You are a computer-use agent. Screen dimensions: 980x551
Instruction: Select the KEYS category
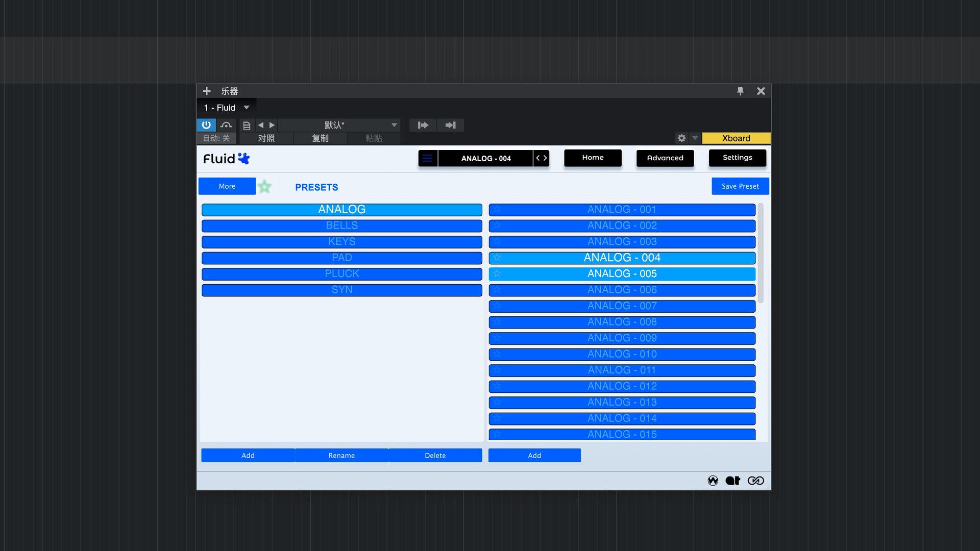(342, 242)
